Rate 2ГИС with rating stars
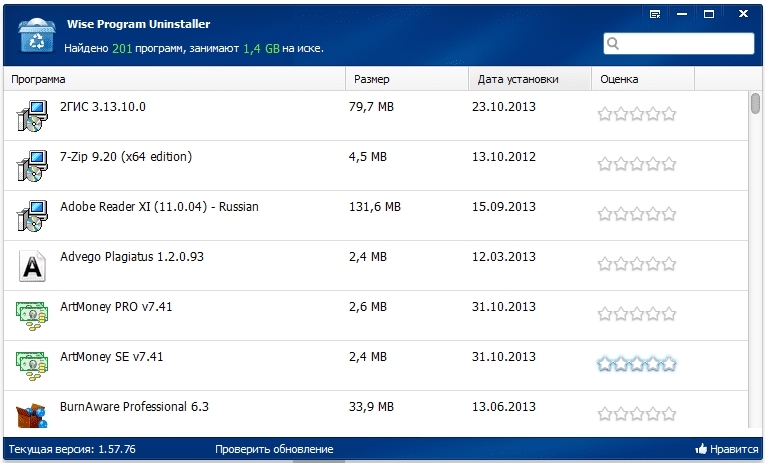This screenshot has height=463, width=765. coord(637,114)
